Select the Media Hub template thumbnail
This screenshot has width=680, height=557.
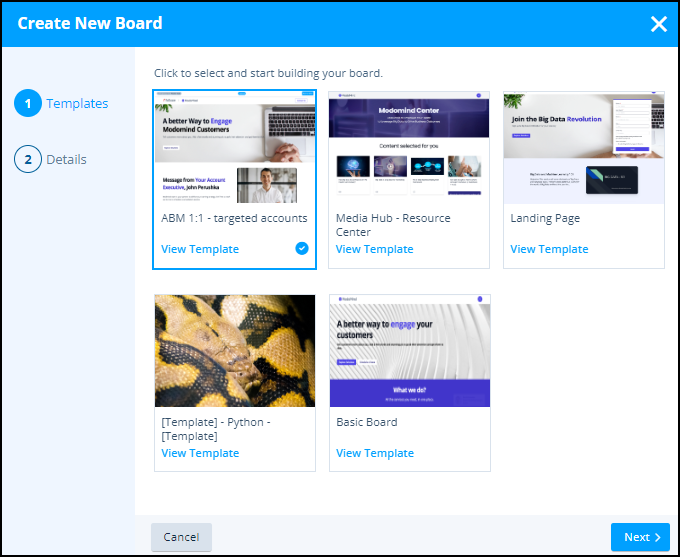[x=409, y=147]
